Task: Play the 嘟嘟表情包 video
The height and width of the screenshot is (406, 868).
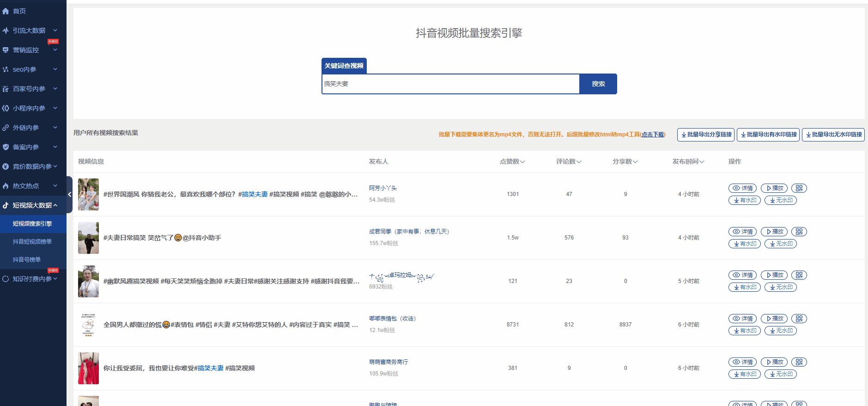Action: 774,319
